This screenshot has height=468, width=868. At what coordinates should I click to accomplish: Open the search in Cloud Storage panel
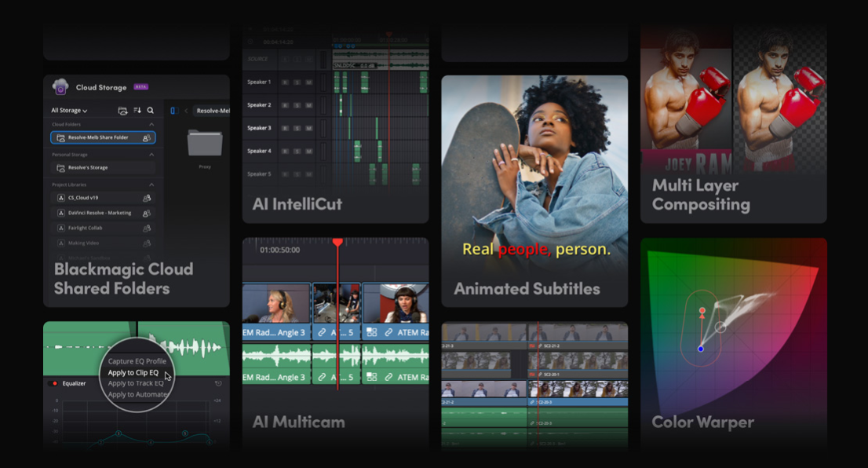[150, 110]
